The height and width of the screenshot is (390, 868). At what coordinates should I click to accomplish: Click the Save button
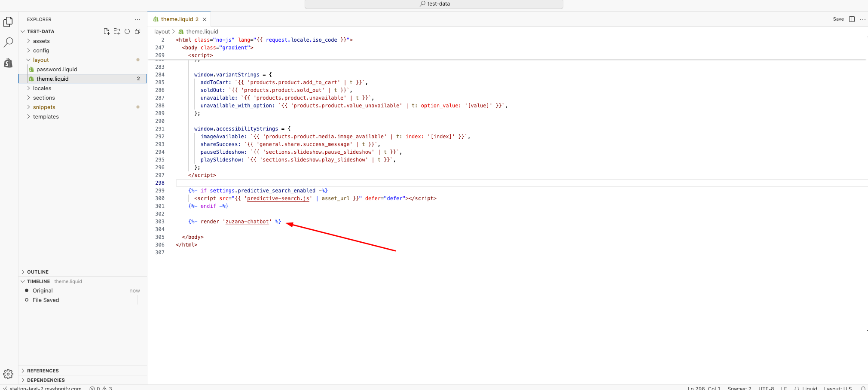pos(838,19)
